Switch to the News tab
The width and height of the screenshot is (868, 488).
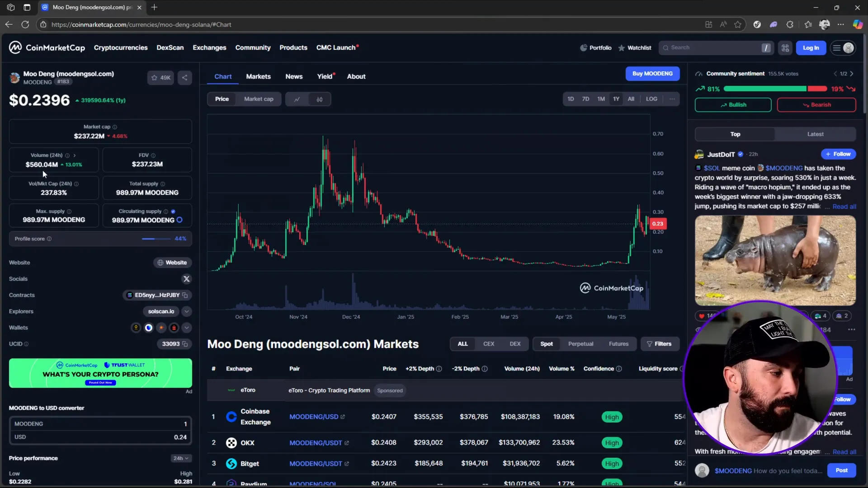click(x=294, y=76)
